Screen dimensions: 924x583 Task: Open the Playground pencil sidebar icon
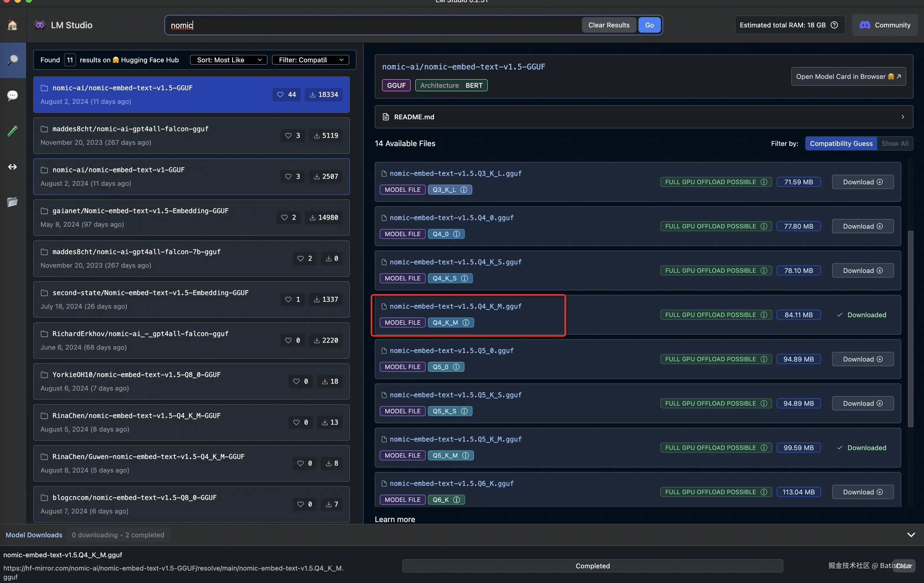pyautogui.click(x=13, y=131)
